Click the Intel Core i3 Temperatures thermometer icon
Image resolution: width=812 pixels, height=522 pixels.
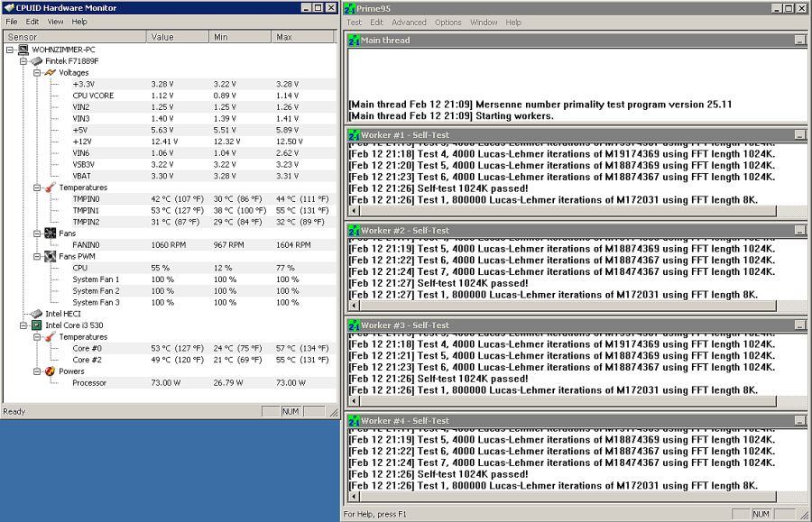(51, 337)
